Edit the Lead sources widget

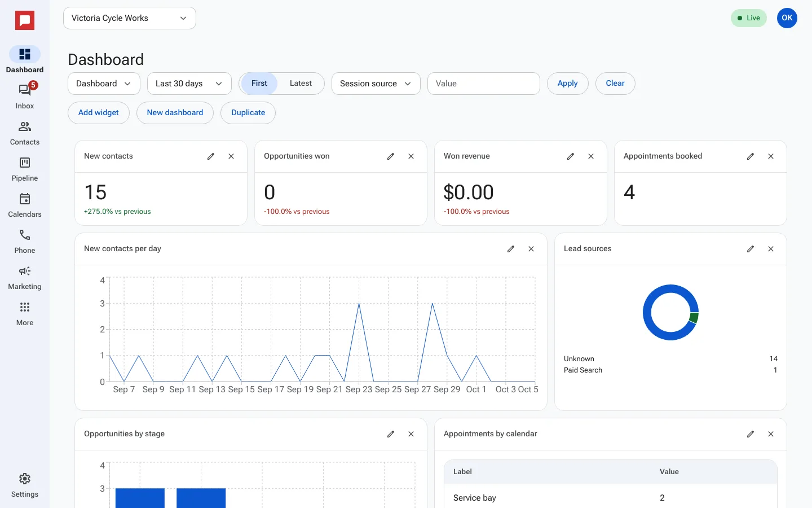click(x=751, y=249)
